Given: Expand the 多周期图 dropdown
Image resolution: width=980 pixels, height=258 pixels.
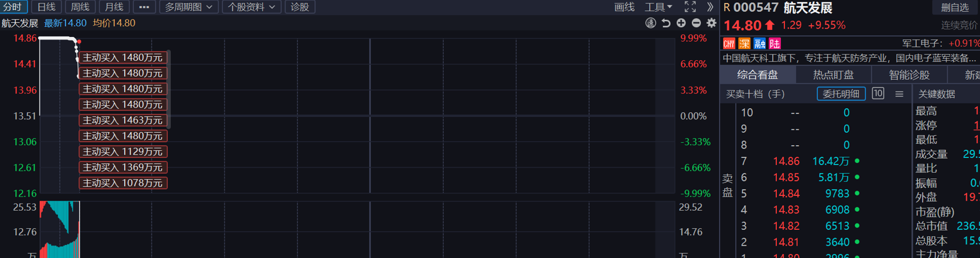Looking at the screenshot, I should click(x=188, y=7).
